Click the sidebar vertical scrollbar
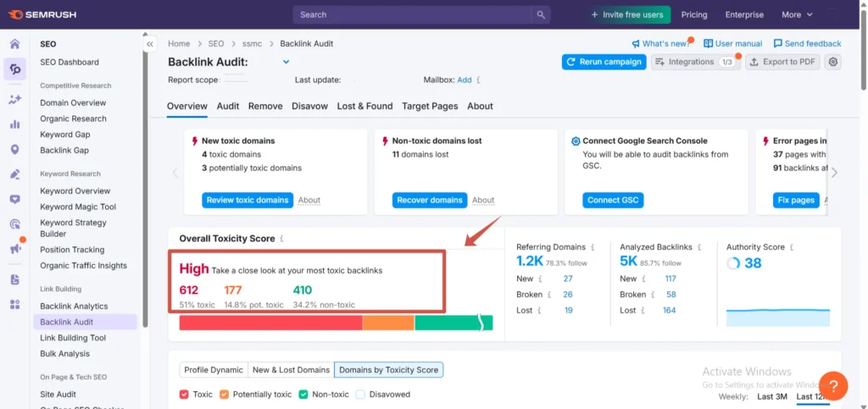Viewport: 868px width, 409px height. [146, 182]
